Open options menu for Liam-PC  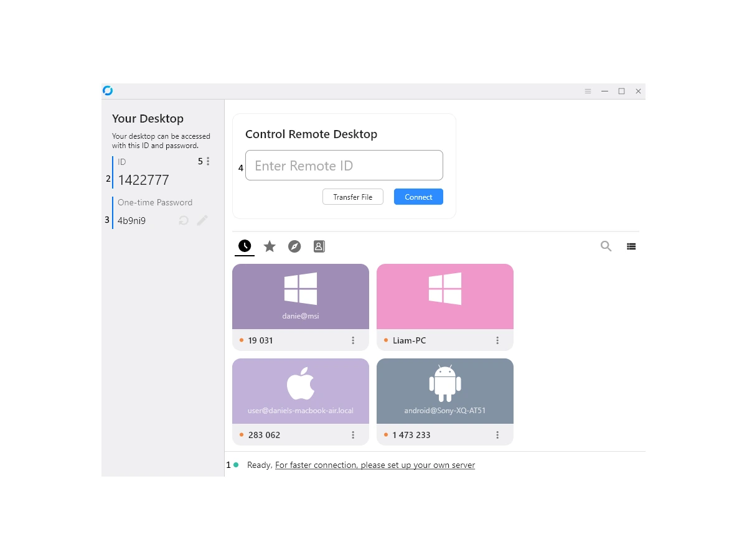497,340
